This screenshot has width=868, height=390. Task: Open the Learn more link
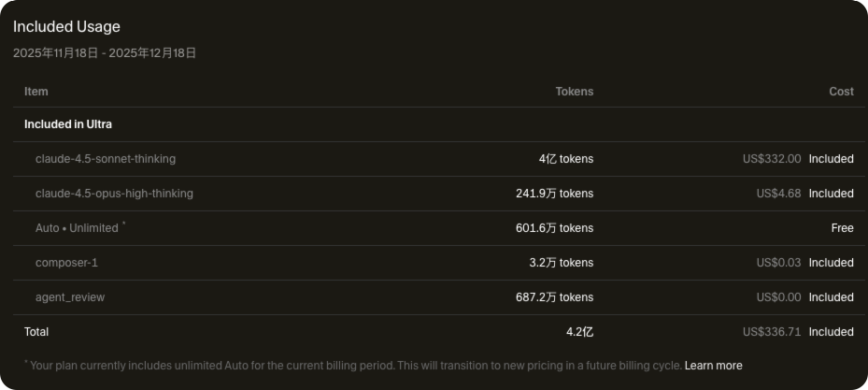pyautogui.click(x=713, y=366)
